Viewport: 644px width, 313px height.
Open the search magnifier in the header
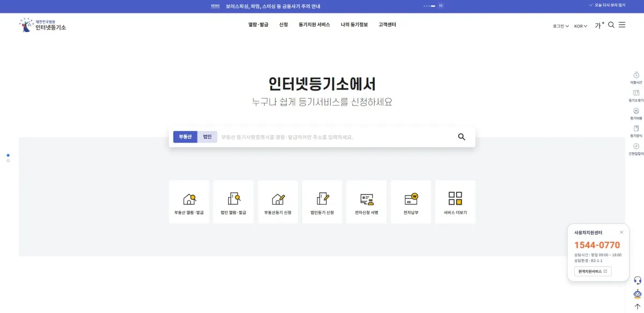click(x=611, y=25)
